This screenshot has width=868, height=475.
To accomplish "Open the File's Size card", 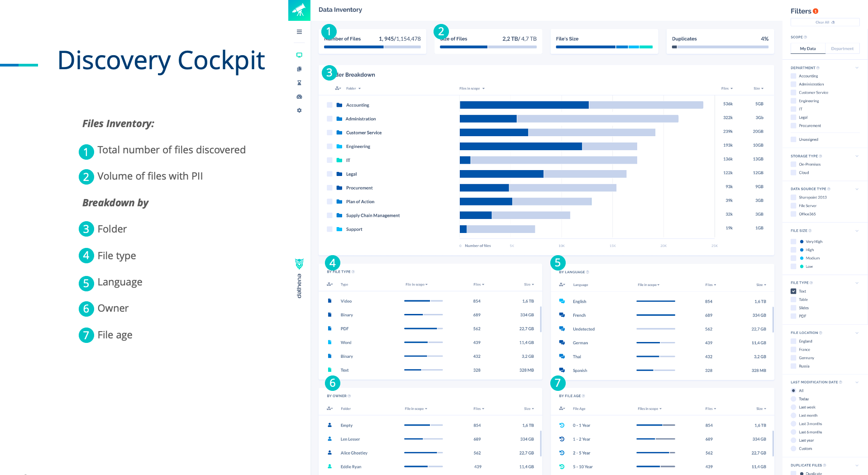I will (x=604, y=41).
